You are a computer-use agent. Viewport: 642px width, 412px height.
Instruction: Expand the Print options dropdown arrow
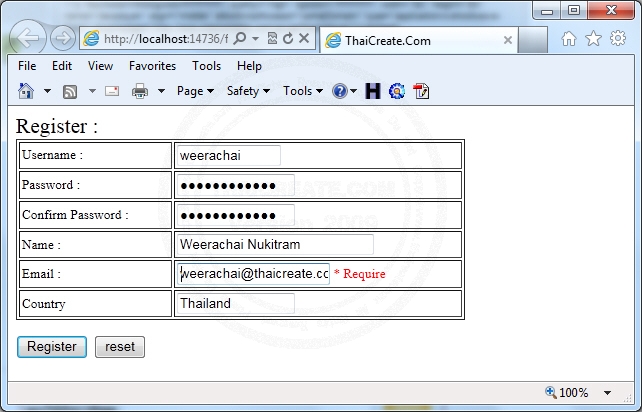(161, 91)
